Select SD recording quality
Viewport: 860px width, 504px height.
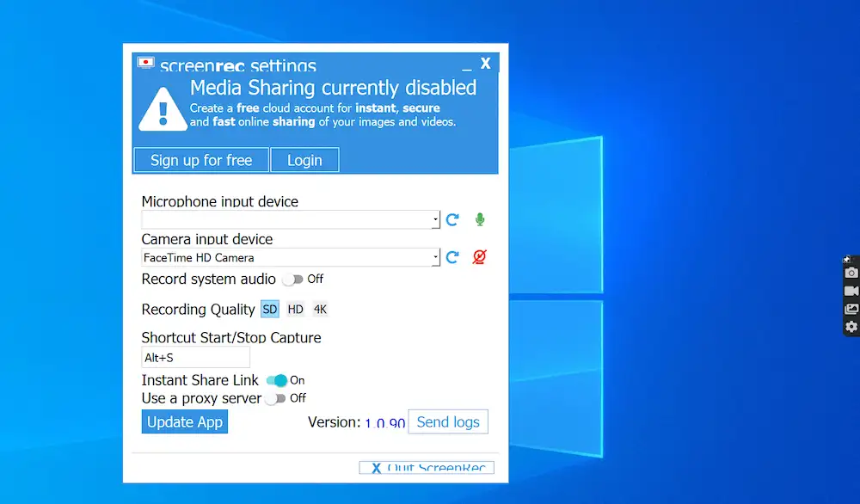pyautogui.click(x=270, y=310)
